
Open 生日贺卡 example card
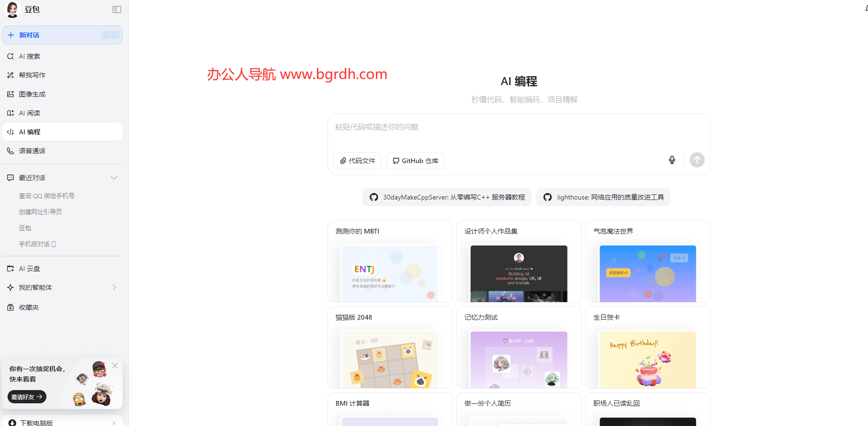(x=648, y=348)
